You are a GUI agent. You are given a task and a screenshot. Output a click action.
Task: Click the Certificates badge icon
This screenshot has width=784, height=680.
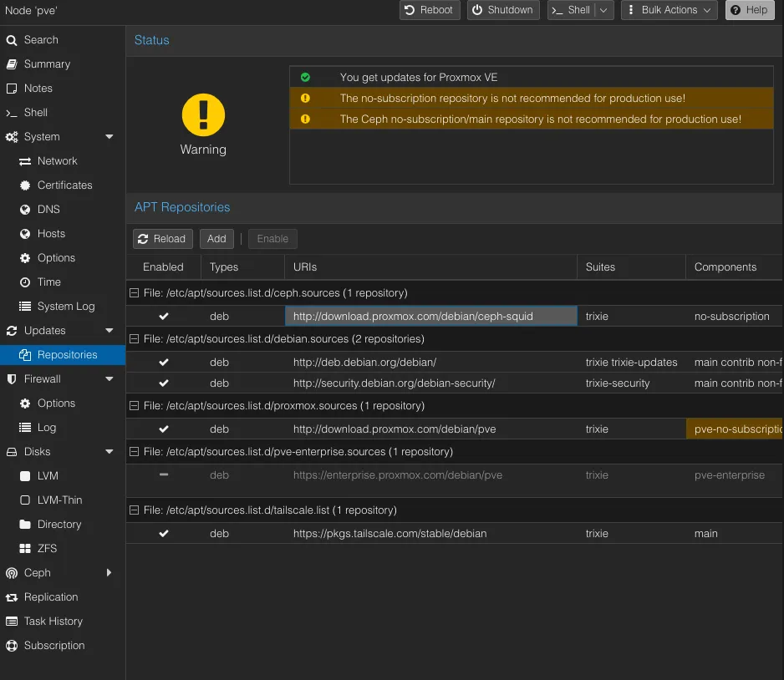[24, 185]
